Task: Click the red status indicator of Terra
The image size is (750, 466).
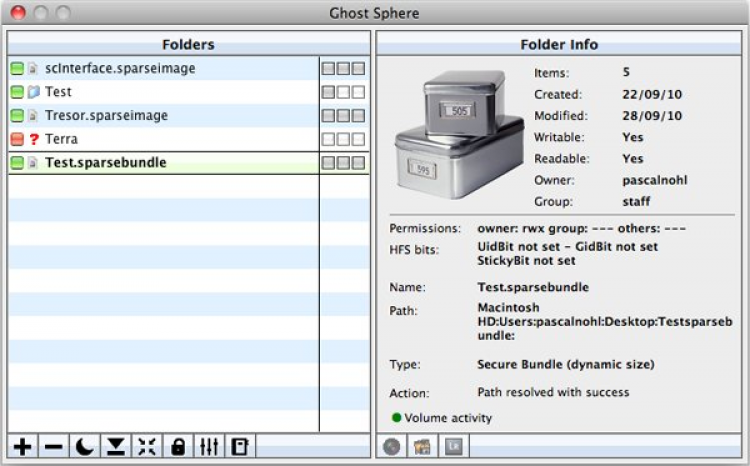Action: (17, 139)
